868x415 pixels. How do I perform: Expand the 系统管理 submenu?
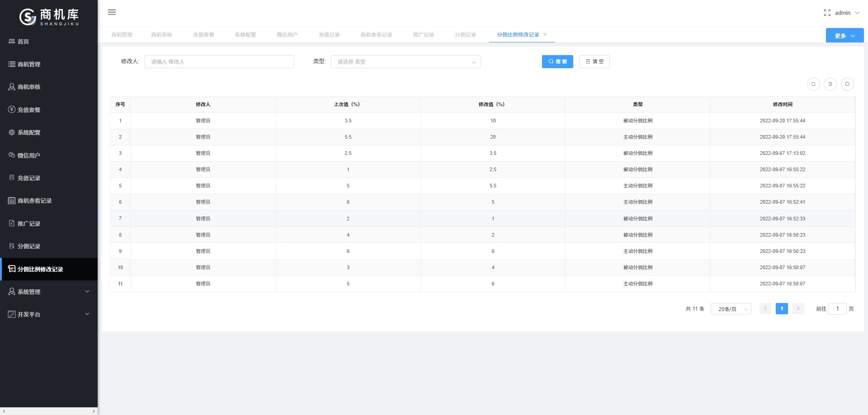(x=49, y=292)
